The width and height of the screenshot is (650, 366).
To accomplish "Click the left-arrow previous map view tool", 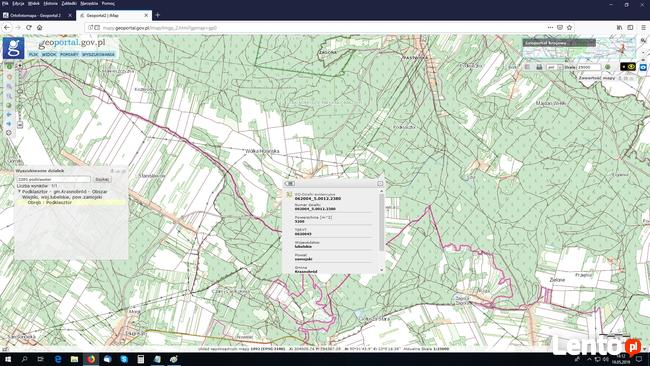I will (9, 114).
